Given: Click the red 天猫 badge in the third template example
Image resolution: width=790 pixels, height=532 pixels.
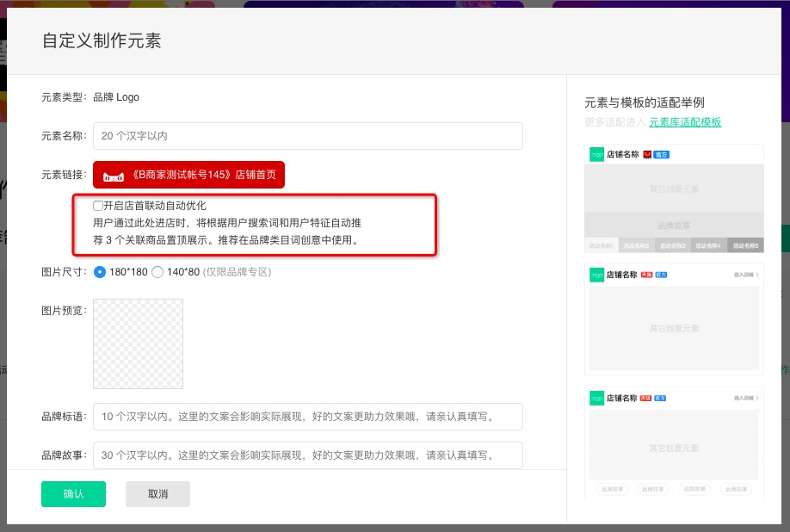Looking at the screenshot, I should coord(645,398).
